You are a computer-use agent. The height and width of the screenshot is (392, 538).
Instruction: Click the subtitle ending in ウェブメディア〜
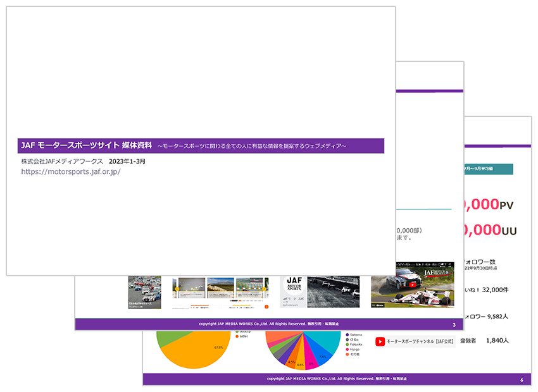(x=252, y=146)
